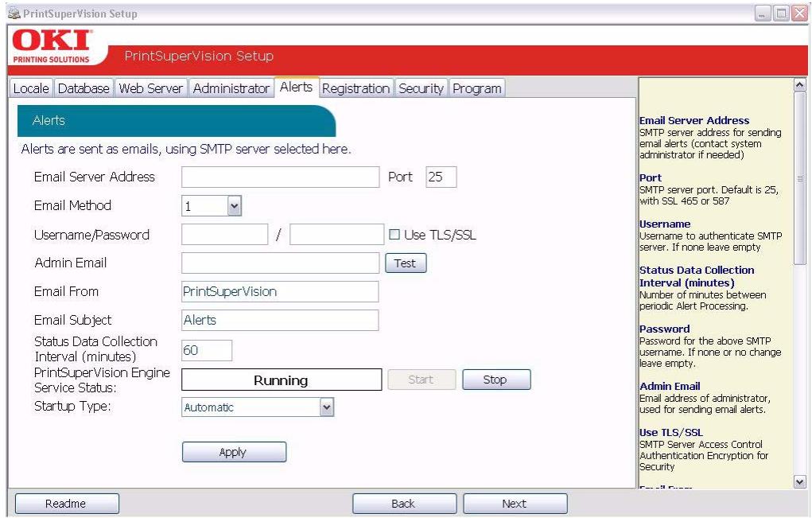Image resolution: width=812 pixels, height=518 pixels.
Task: Open the Readme
Action: click(x=67, y=504)
